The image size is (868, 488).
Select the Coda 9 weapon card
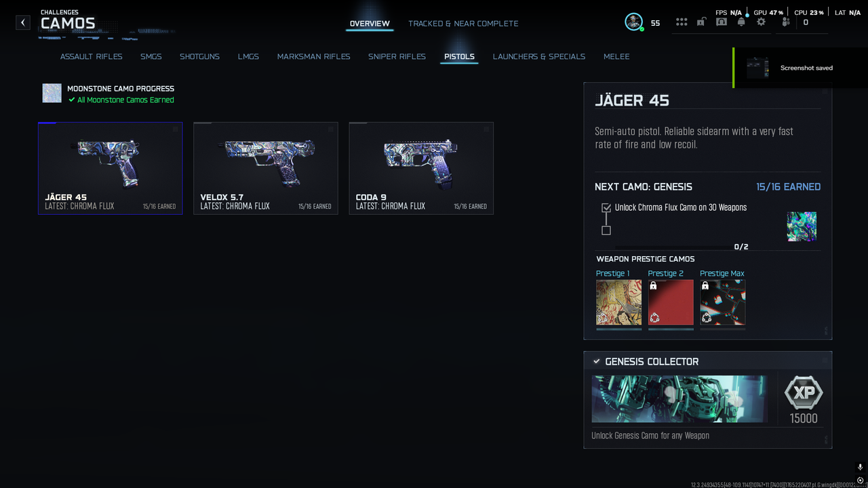(421, 168)
